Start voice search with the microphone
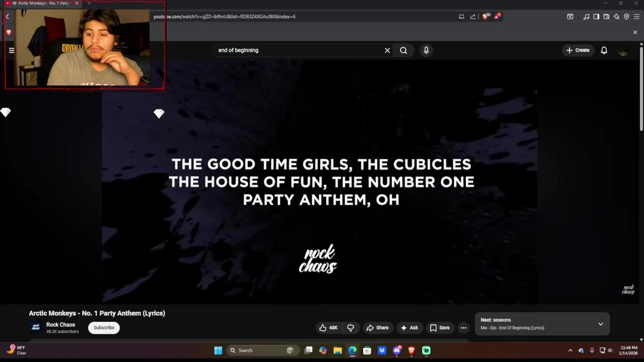The height and width of the screenshot is (362, 644). [x=426, y=50]
